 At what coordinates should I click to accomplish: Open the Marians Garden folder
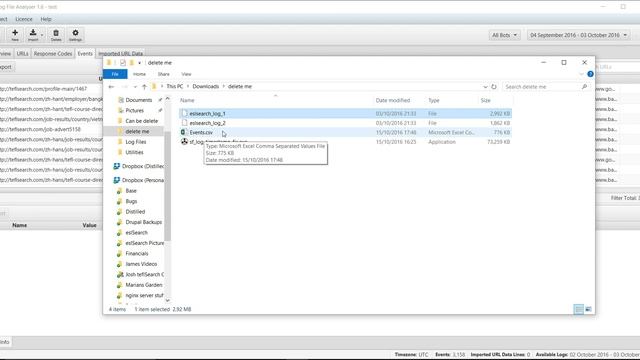[x=144, y=285]
